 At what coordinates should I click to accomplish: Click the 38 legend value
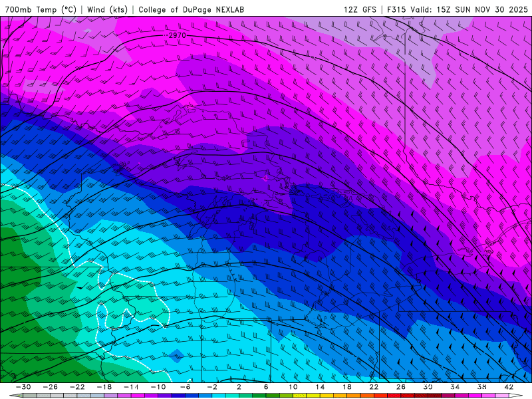pyautogui.click(x=481, y=387)
